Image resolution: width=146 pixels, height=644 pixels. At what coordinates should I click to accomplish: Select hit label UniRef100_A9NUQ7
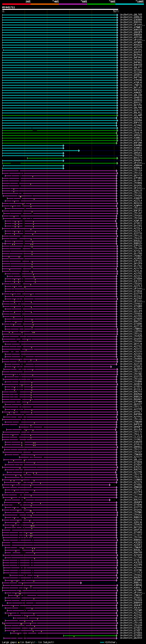[x=131, y=93]
